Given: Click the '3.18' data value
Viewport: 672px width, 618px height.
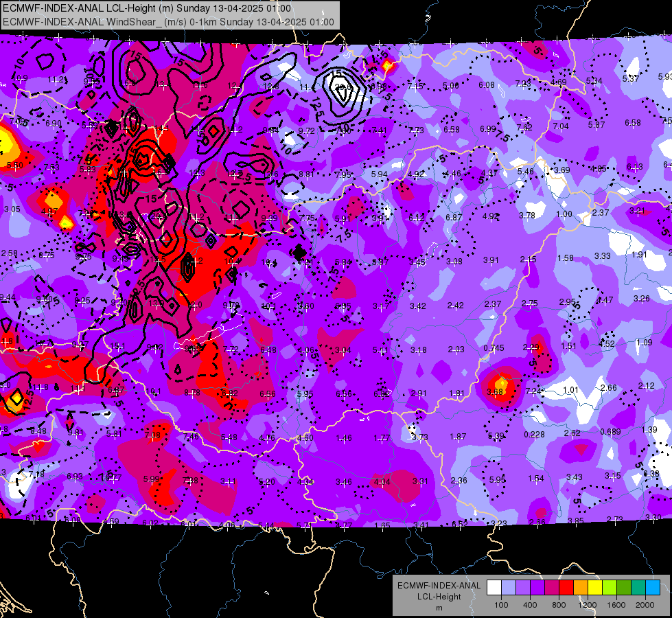Looking at the screenshot, I should (418, 350).
